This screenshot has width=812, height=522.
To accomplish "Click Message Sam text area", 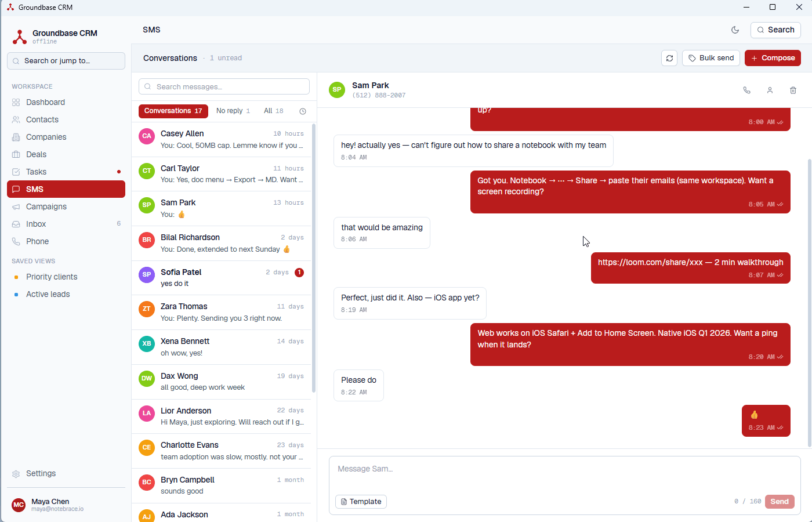I will tap(565, 474).
